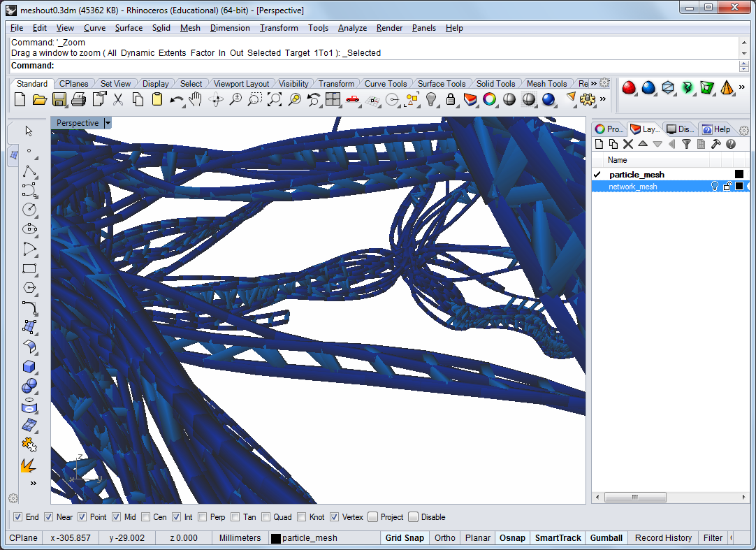This screenshot has width=756, height=550.
Task: Toggle the Cen osnap checkbox
Action: coord(145,517)
